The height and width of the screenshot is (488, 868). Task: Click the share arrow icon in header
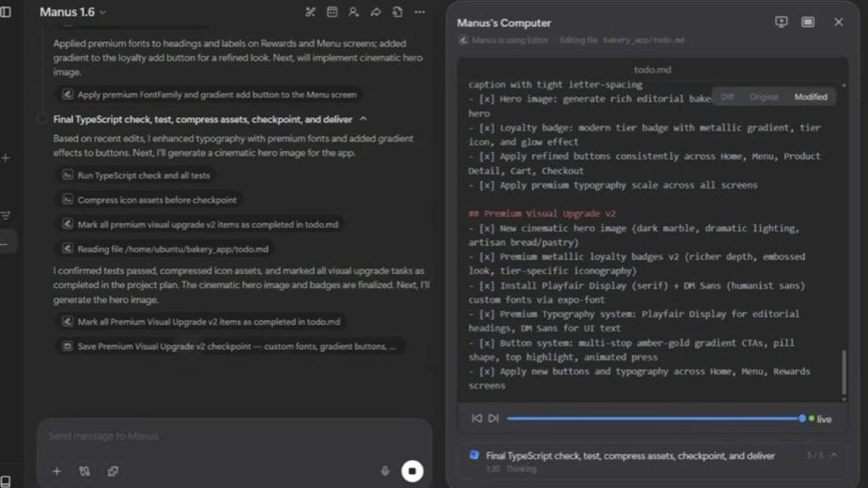click(376, 11)
